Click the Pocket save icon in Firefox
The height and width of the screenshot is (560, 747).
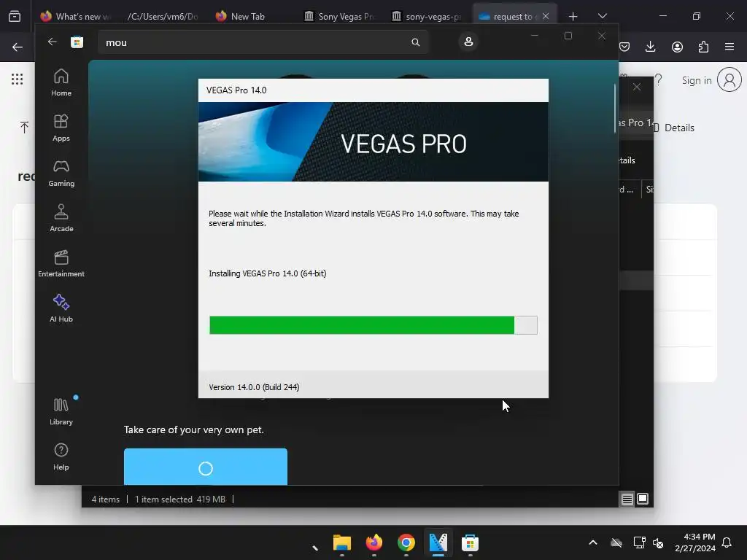click(624, 47)
